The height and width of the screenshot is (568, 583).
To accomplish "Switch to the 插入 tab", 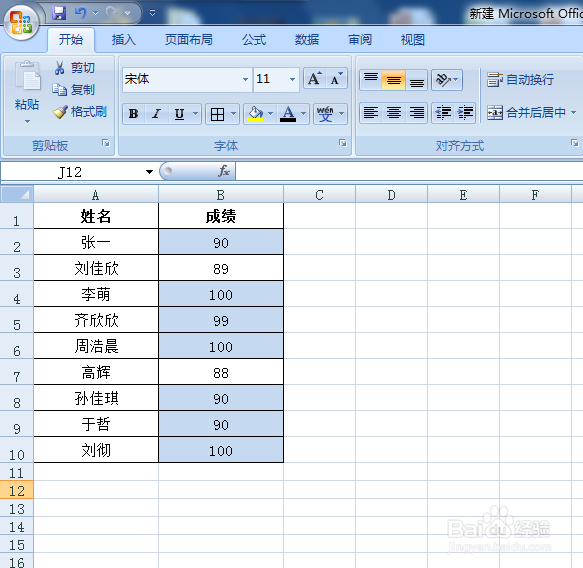I will (124, 39).
